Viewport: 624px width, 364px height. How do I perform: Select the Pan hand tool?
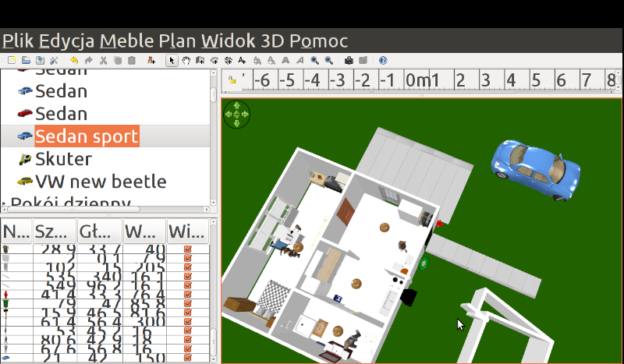click(x=186, y=60)
